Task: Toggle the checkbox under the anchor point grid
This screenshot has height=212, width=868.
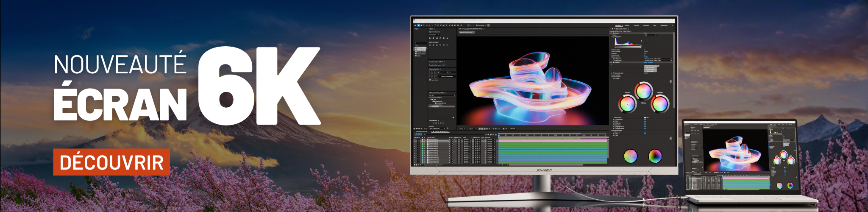Action: click(x=430, y=80)
